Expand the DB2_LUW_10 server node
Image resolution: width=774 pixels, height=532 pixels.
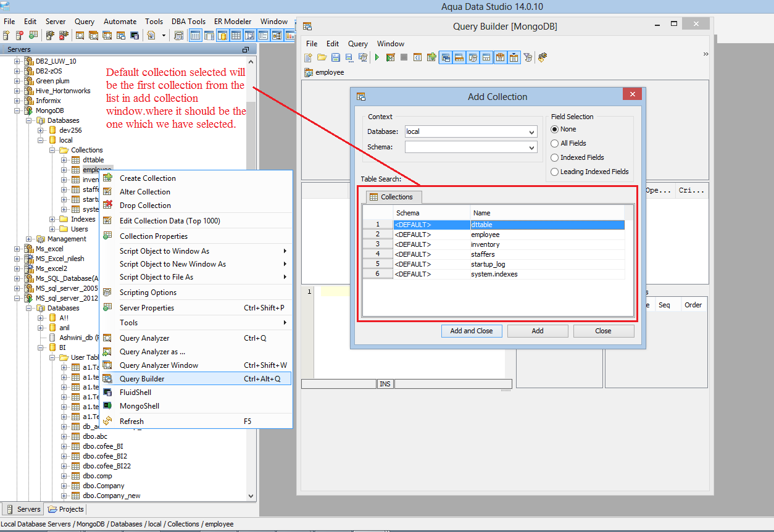[x=18, y=61]
